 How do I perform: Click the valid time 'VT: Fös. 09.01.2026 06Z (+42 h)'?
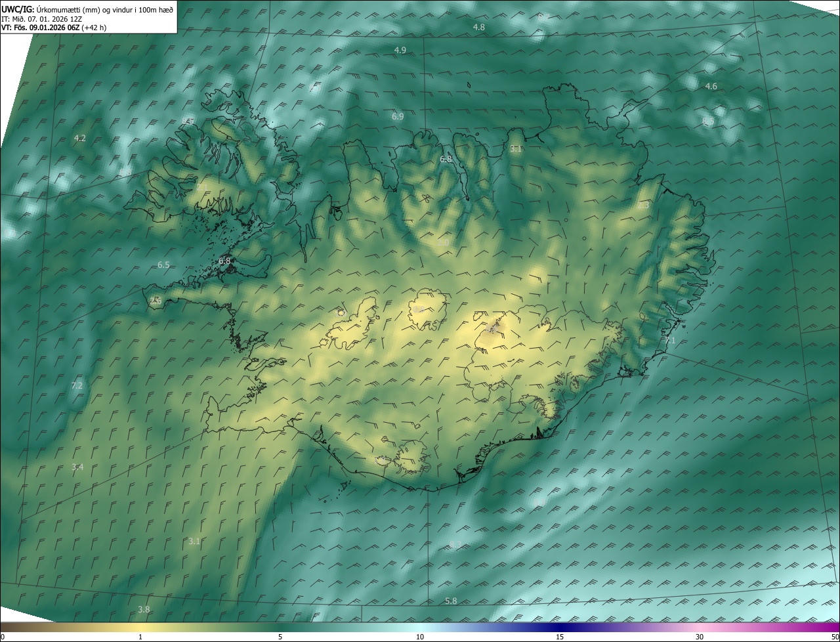[54, 28]
